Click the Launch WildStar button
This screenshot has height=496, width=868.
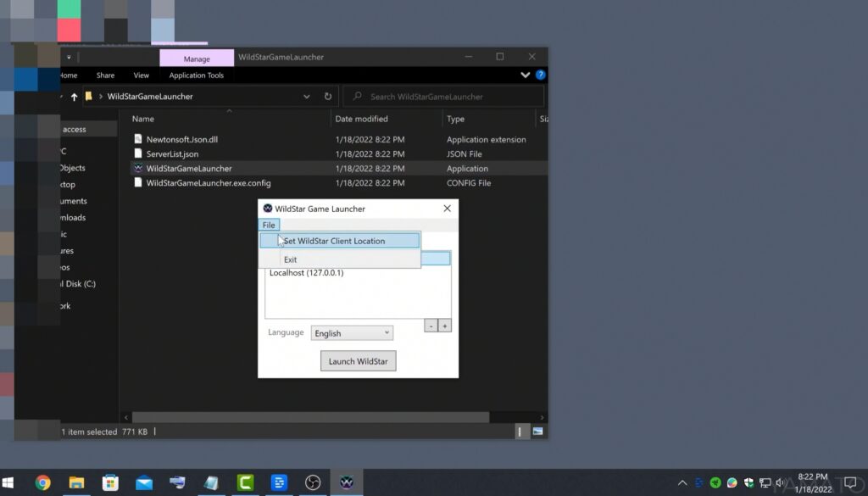[x=359, y=361]
